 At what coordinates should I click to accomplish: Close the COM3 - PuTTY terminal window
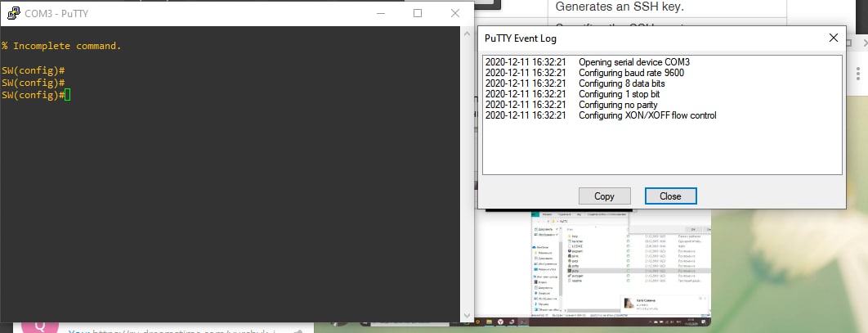455,13
